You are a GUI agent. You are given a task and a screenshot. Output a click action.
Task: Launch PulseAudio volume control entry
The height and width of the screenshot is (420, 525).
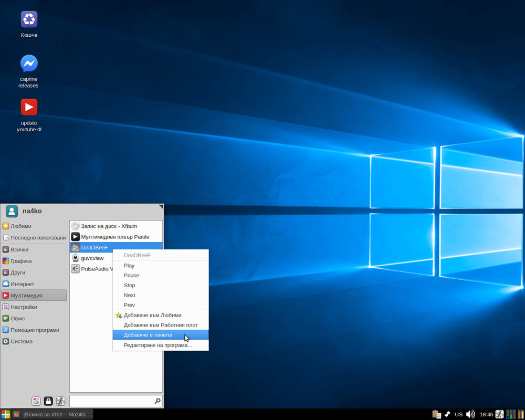(91, 269)
